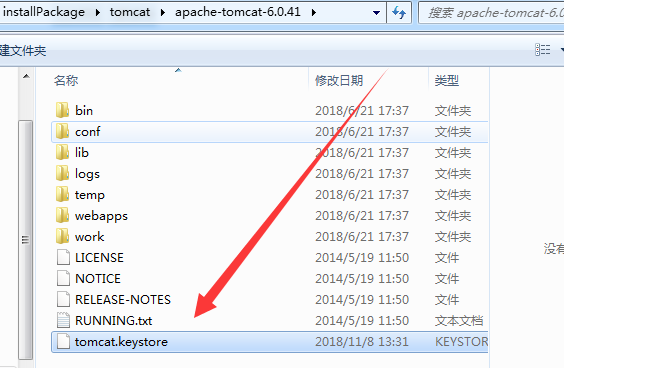
Task: Click the new folder (建文件夹) button
Action: pyautogui.click(x=23, y=51)
